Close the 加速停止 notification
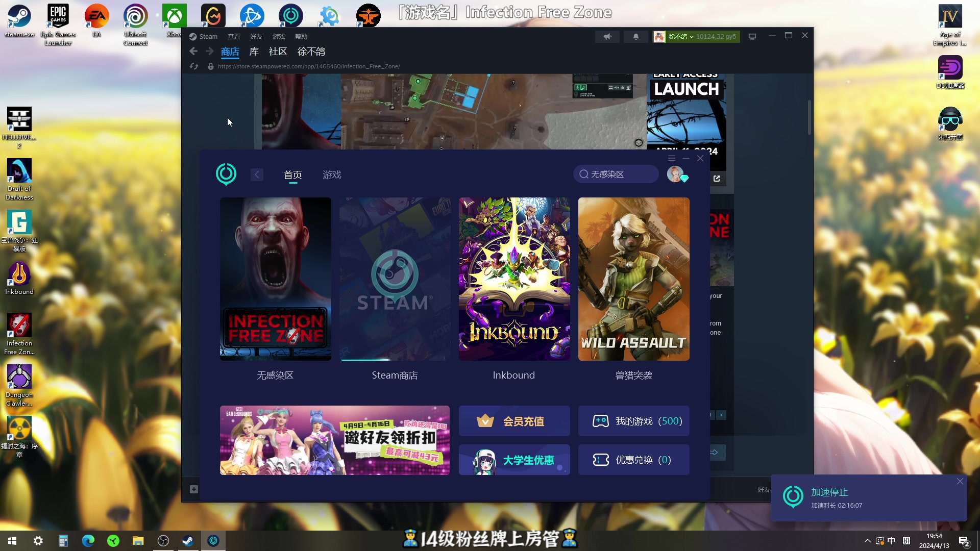 (x=960, y=481)
